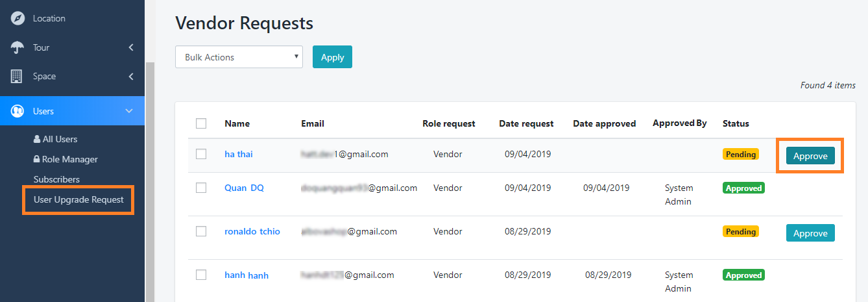Click the Tour umbrella icon
This screenshot has height=302, width=868.
click(x=18, y=47)
